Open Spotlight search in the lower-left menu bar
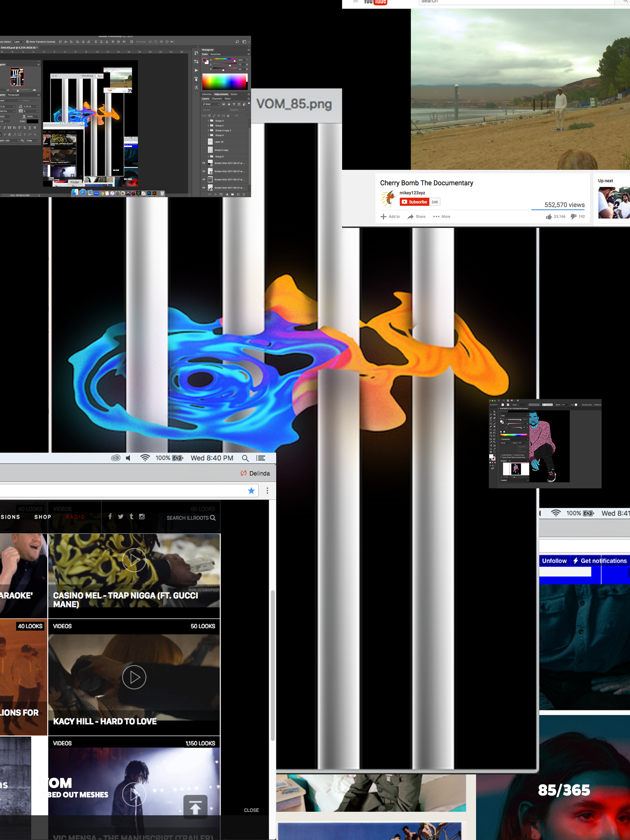 tap(245, 458)
